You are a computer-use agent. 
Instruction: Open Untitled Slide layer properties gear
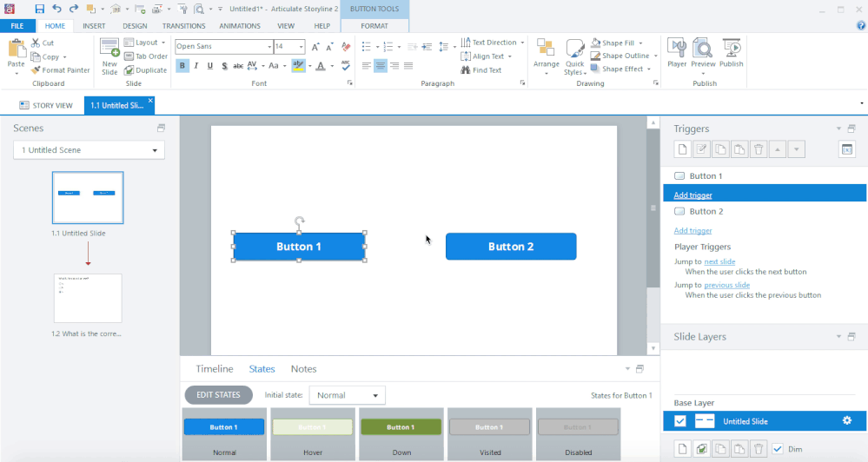847,421
